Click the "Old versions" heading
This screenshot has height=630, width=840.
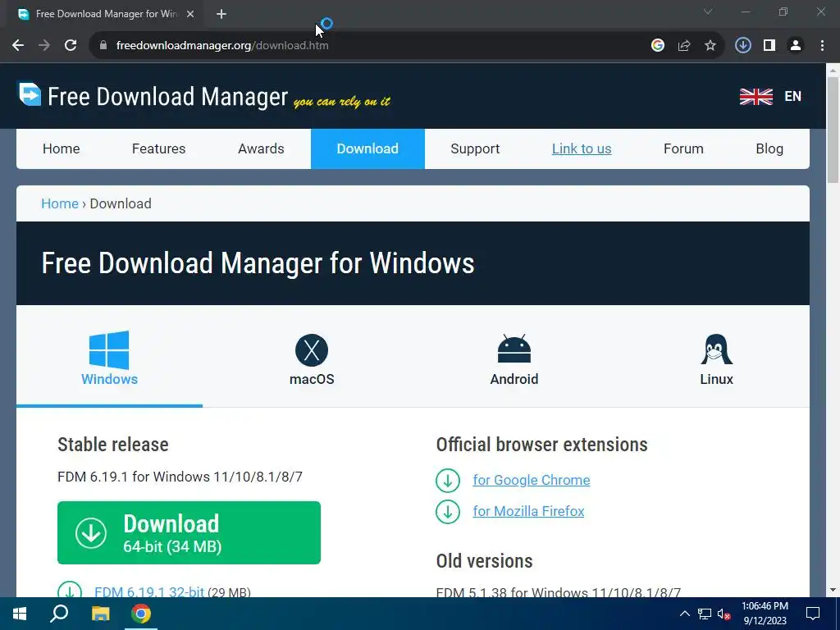tap(484, 561)
